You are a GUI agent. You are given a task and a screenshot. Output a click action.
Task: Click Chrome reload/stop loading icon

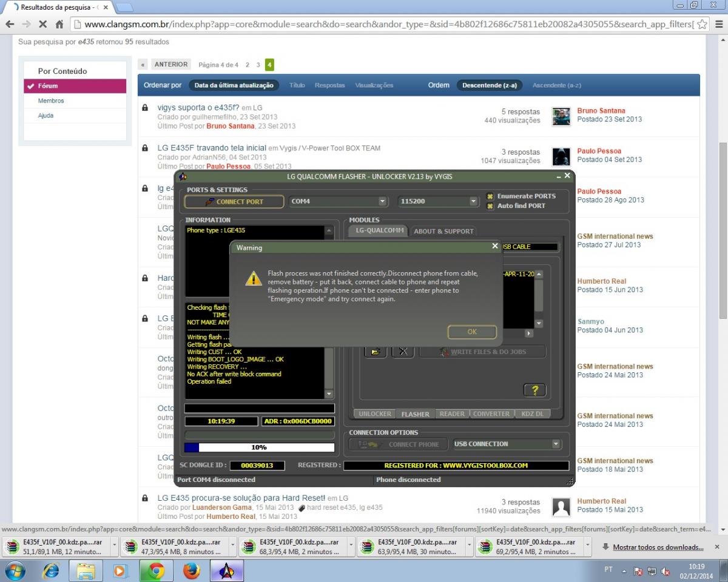[43, 24]
